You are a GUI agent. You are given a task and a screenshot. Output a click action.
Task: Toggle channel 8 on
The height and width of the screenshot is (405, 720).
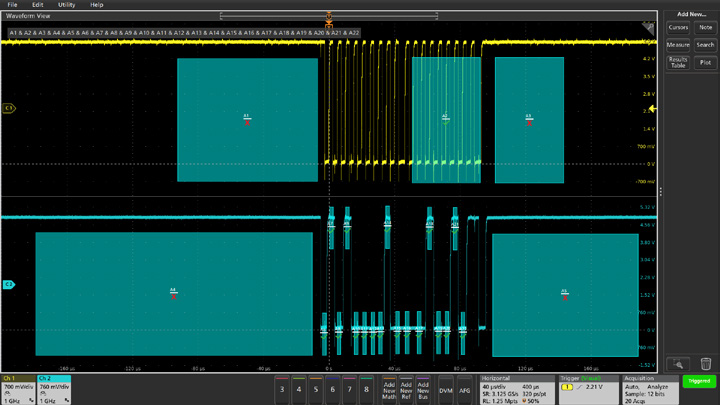pos(366,389)
